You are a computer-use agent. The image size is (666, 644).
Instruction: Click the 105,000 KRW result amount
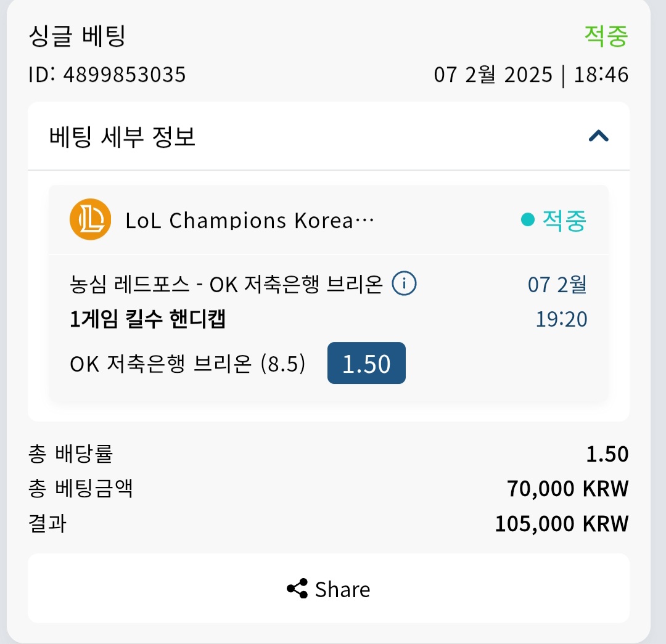(x=562, y=523)
